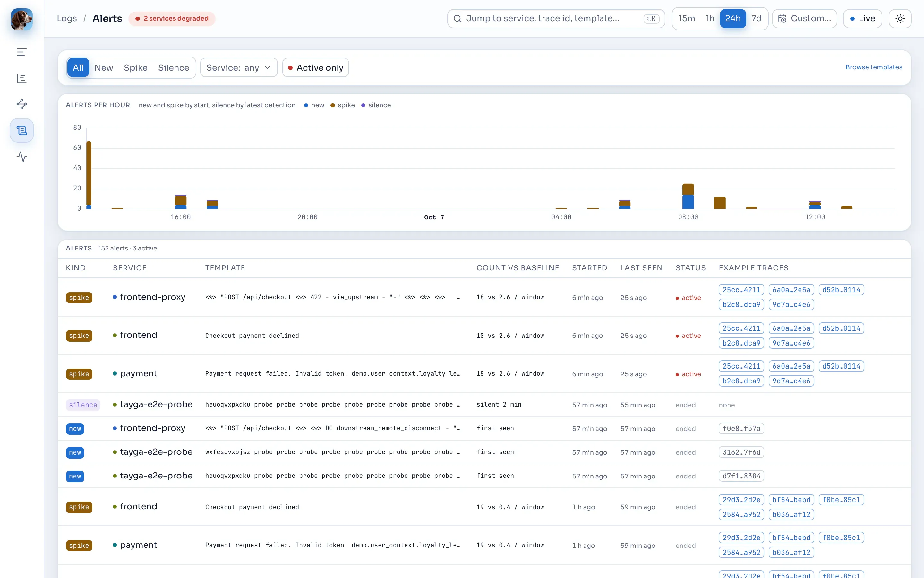Toggle the spike series legend dot
924x578 pixels.
[333, 105]
